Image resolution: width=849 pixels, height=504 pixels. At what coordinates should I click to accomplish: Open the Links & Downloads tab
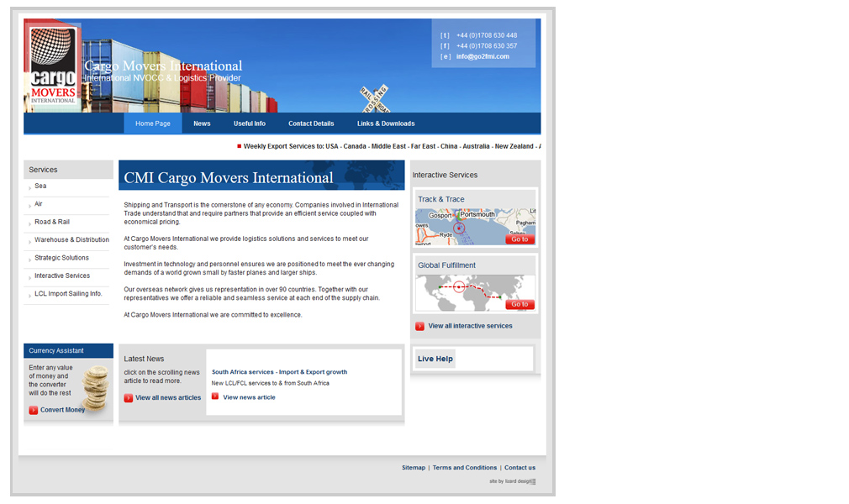click(x=386, y=123)
